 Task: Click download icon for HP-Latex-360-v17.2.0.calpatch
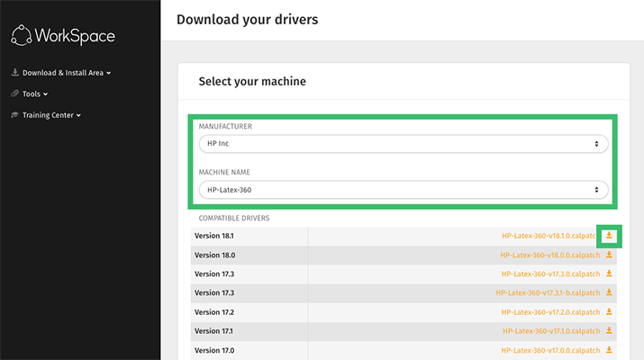click(609, 312)
